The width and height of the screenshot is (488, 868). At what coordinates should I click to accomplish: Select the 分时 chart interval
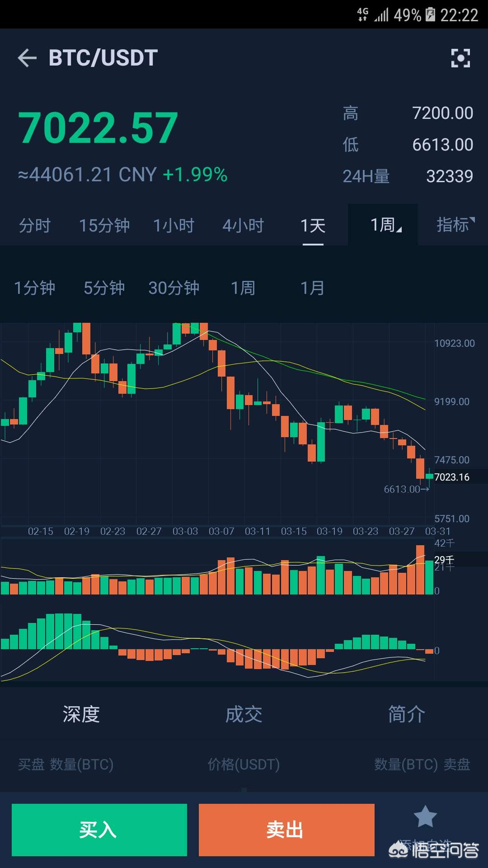(x=35, y=225)
